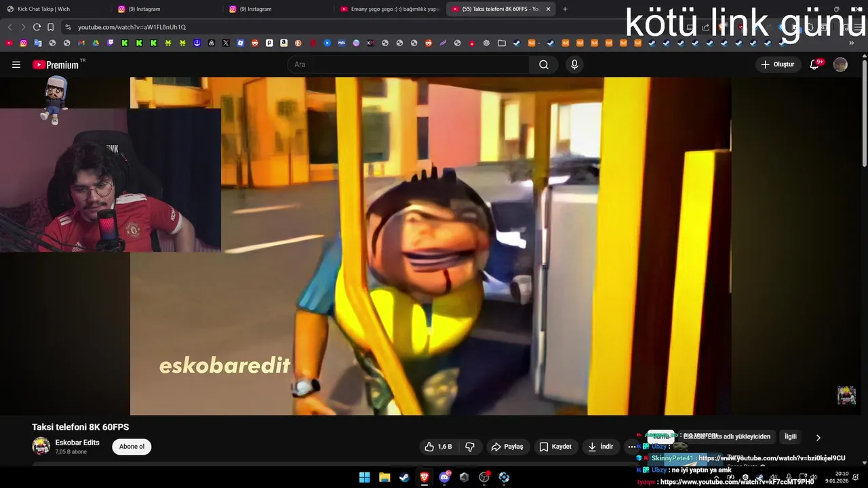The height and width of the screenshot is (488, 868).
Task: Select the Tümü filter chip
Action: tap(660, 436)
